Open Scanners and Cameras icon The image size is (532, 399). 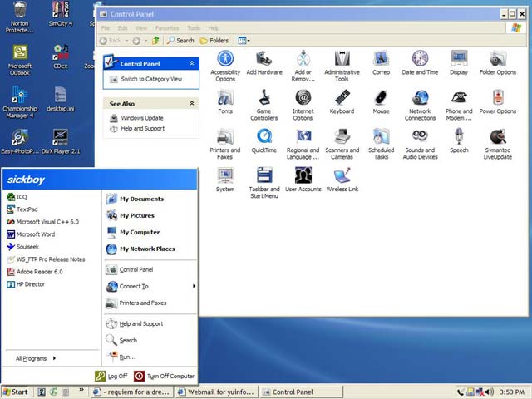[342, 144]
